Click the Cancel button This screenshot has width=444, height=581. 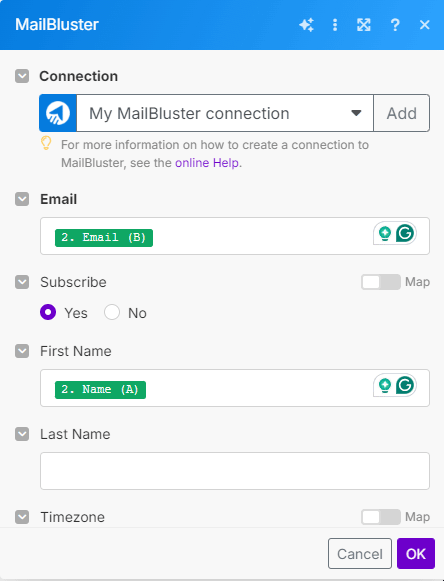(x=359, y=554)
